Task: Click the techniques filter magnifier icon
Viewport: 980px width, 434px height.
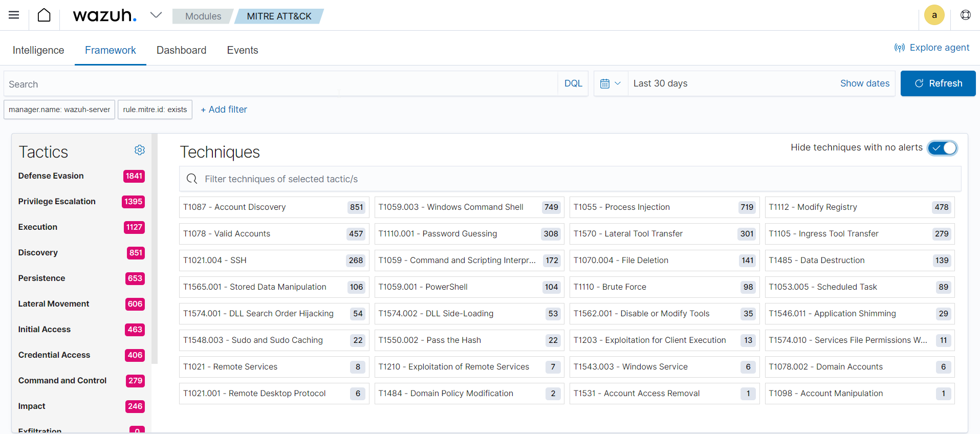Action: click(x=192, y=179)
